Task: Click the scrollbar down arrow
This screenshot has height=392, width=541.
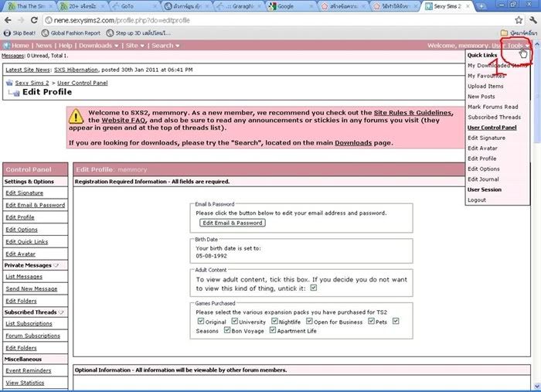Action: pos(537,387)
